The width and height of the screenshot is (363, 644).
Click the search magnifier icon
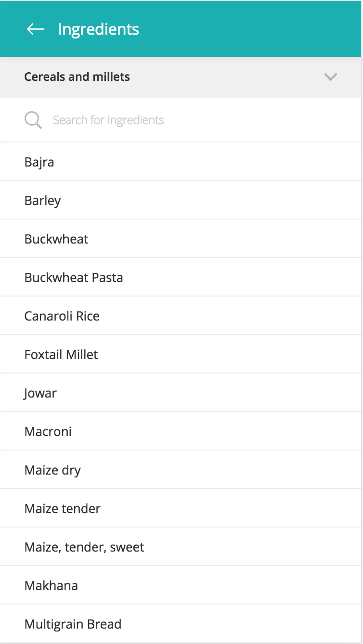(33, 120)
